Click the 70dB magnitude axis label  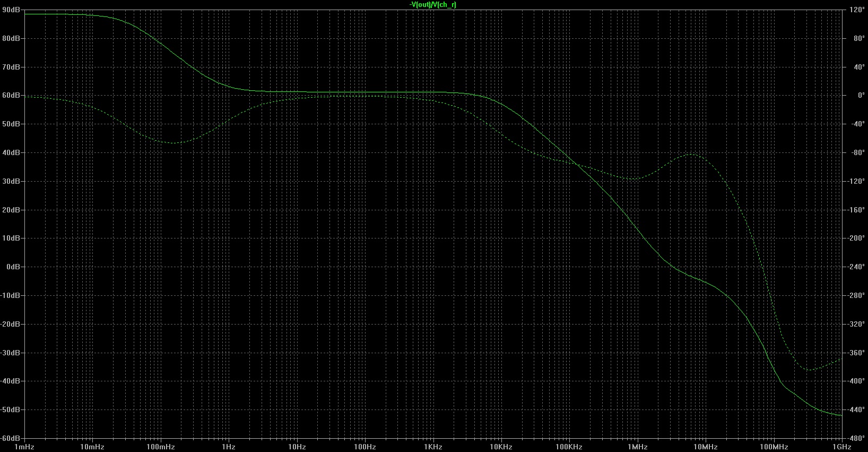tap(11, 67)
